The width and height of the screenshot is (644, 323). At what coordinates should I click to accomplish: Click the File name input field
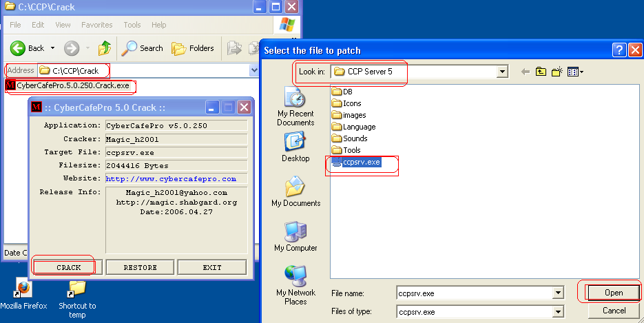(x=475, y=293)
